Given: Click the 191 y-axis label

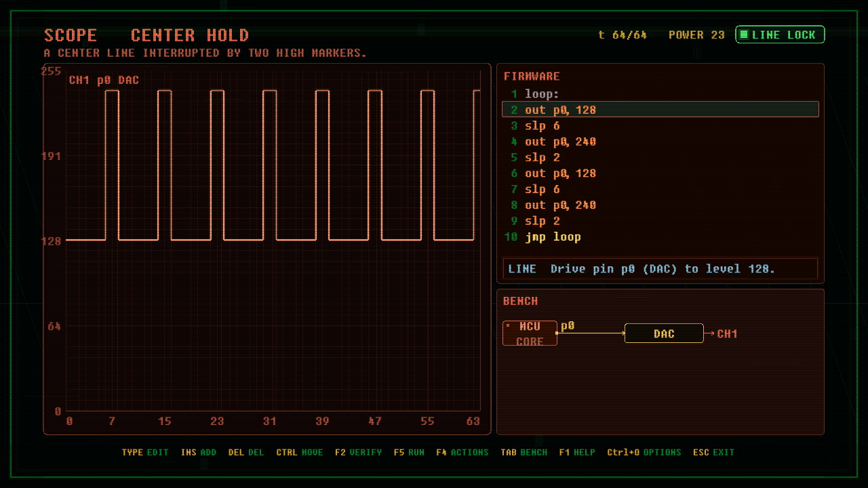Looking at the screenshot, I should [x=51, y=156].
